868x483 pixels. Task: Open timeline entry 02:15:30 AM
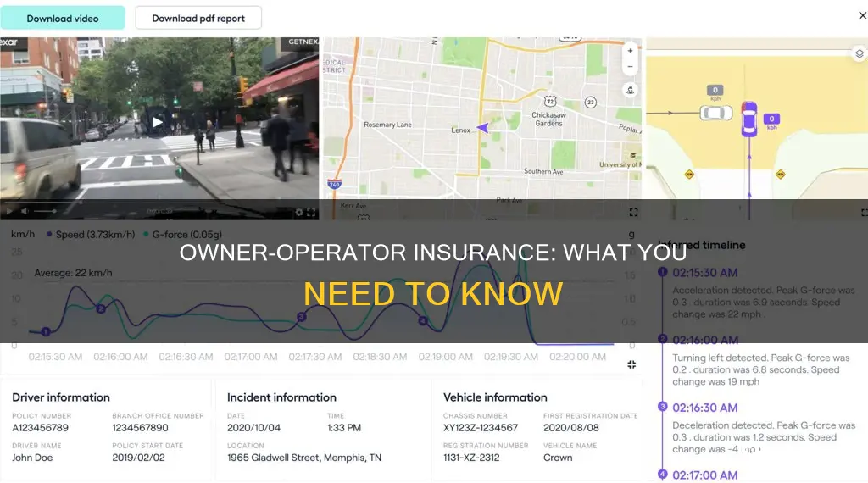coord(704,273)
